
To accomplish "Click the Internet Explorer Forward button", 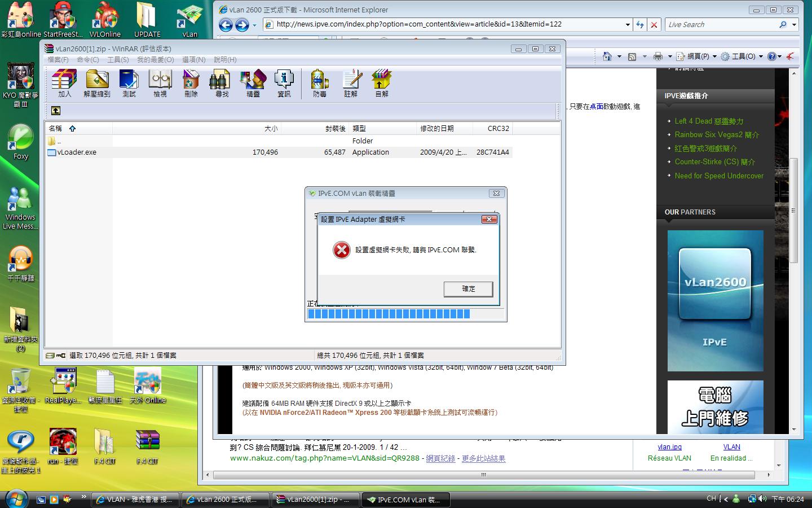I will click(x=242, y=25).
